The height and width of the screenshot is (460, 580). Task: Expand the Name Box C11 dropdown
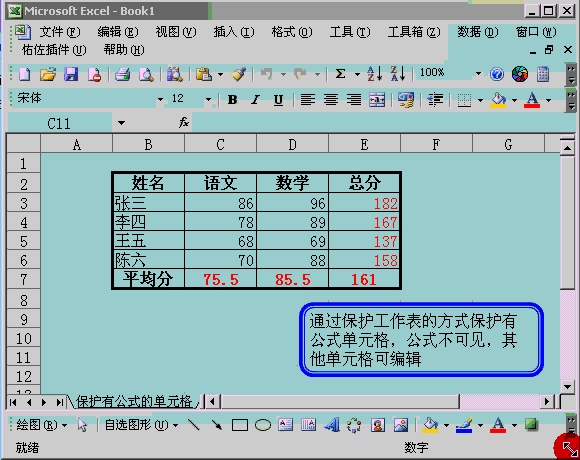(x=121, y=123)
